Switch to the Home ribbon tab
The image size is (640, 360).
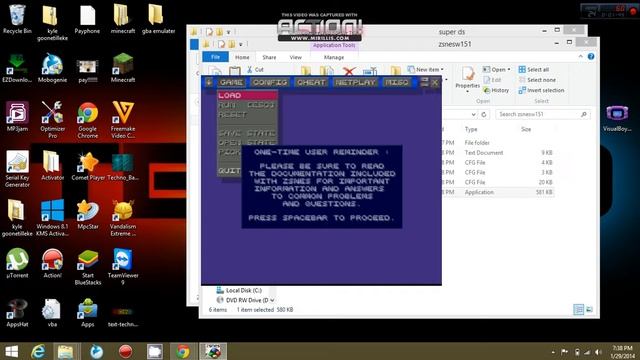242,58
